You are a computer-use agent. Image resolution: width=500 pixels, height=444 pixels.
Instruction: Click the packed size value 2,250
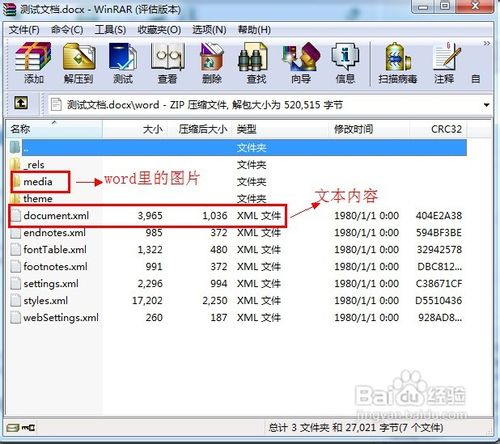[x=215, y=301]
